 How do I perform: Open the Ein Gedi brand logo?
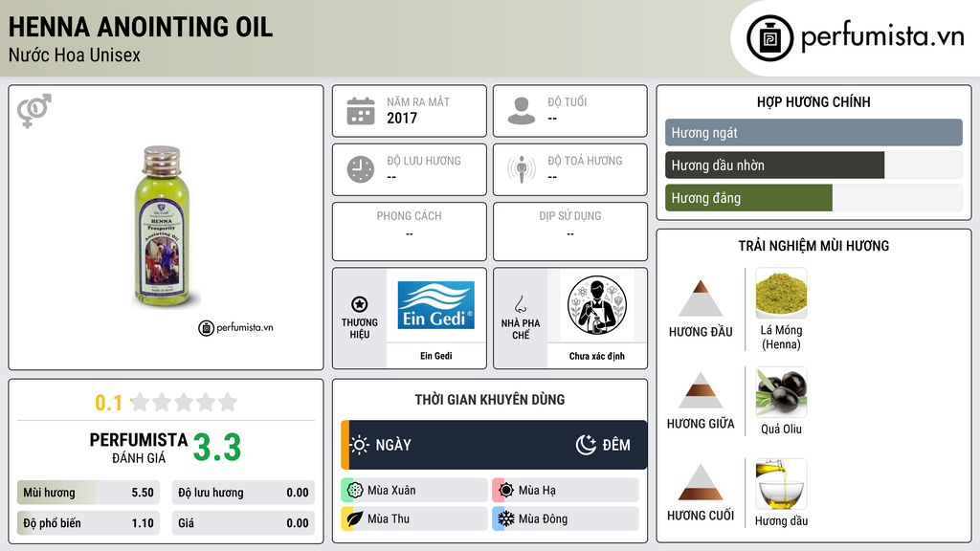point(435,305)
